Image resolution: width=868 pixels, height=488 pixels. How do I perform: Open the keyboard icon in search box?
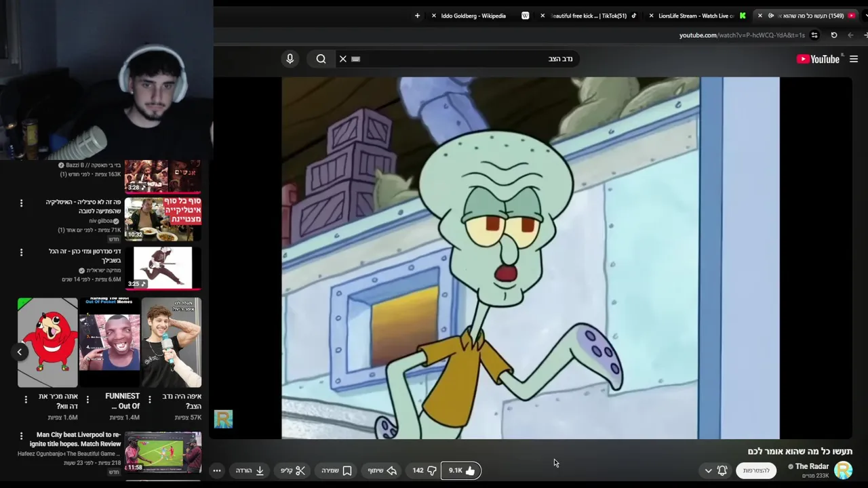pyautogui.click(x=355, y=59)
